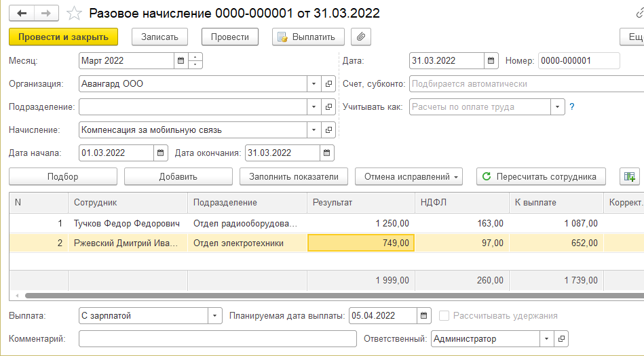
Task: Go forward with the right arrow button
Action: (46, 13)
